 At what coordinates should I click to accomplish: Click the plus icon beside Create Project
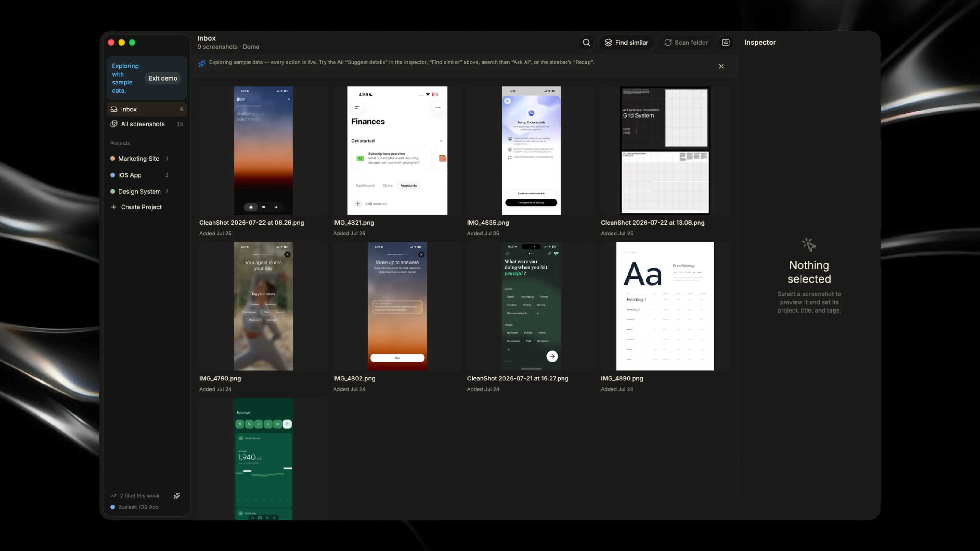[113, 207]
